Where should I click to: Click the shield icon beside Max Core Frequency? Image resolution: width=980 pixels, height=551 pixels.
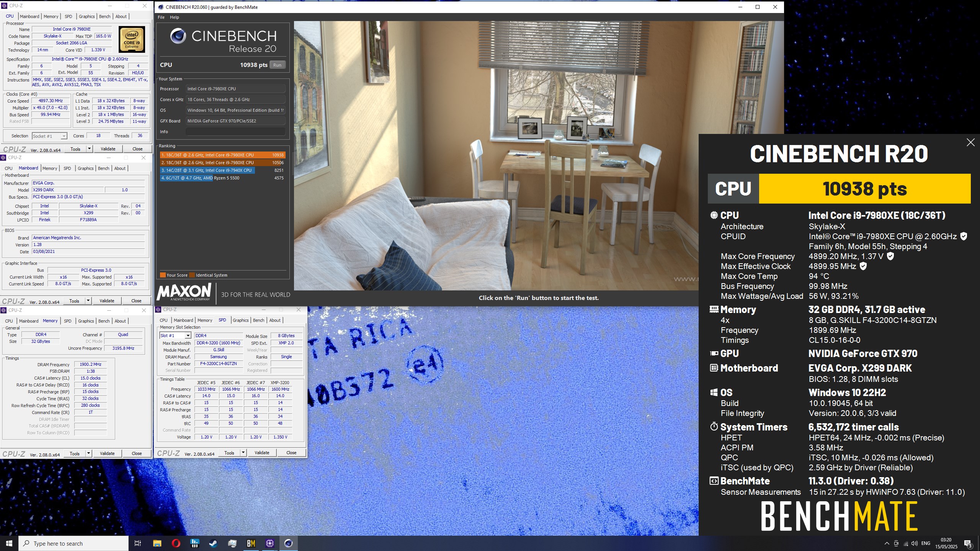click(890, 256)
